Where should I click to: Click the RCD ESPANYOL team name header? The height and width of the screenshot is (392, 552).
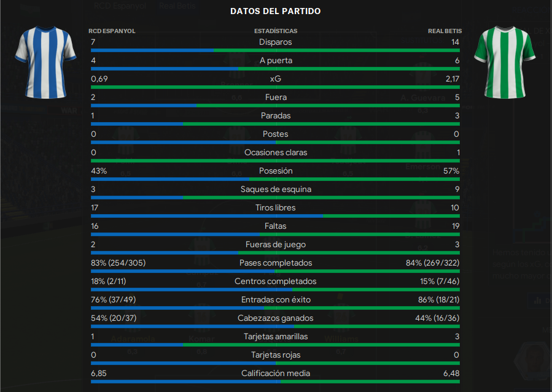pyautogui.click(x=112, y=31)
